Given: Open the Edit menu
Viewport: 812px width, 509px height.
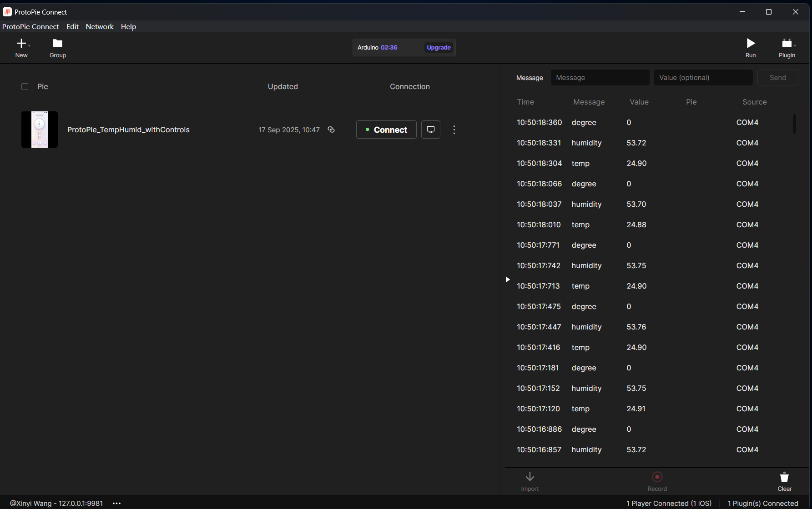Looking at the screenshot, I should 72,27.
